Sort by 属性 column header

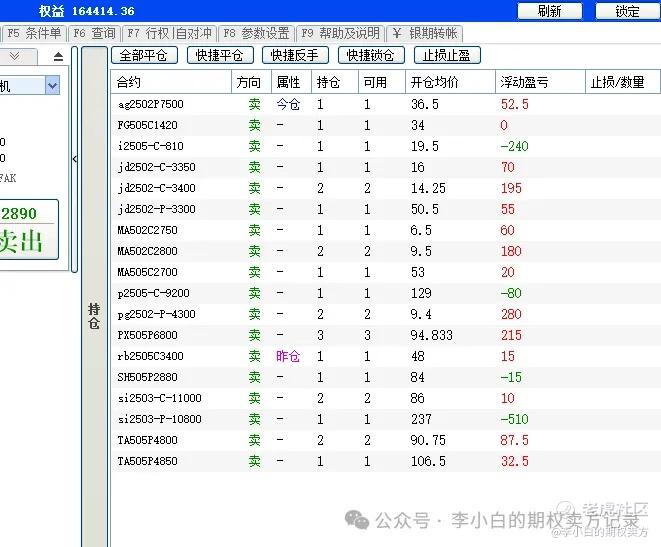click(291, 82)
